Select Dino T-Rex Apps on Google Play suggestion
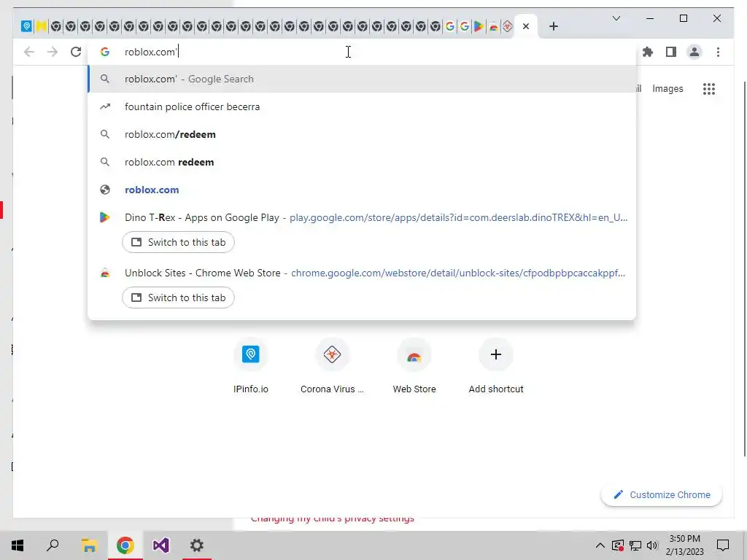Viewport: 747px width, 560px height. tap(362, 217)
